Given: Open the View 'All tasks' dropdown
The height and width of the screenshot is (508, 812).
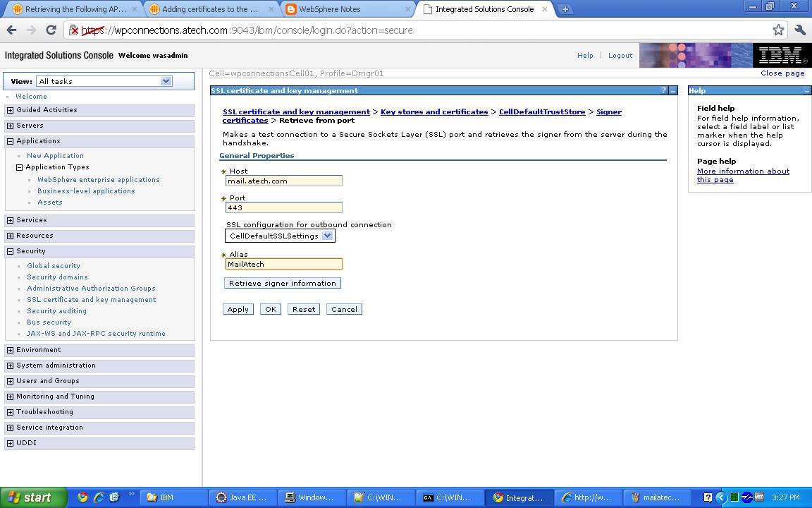Looking at the screenshot, I should click(165, 80).
